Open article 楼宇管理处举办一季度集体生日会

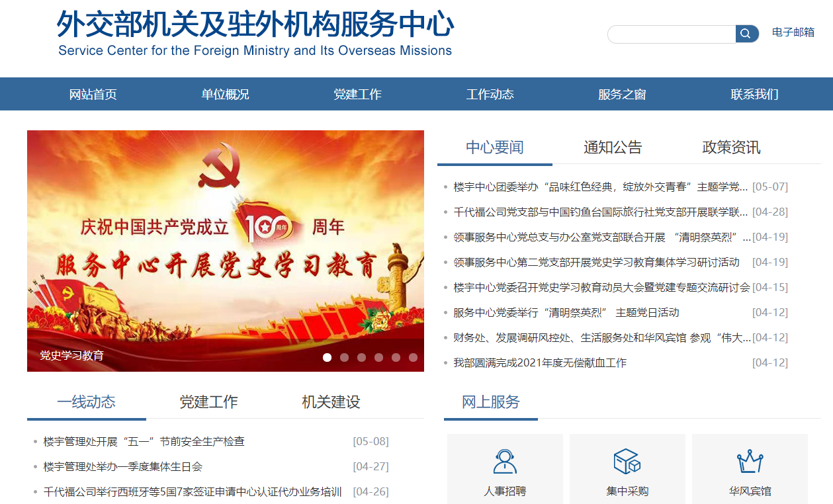click(123, 466)
